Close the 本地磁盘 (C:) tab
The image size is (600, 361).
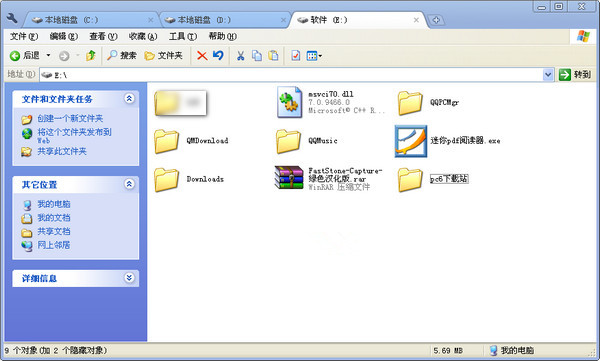(151, 20)
